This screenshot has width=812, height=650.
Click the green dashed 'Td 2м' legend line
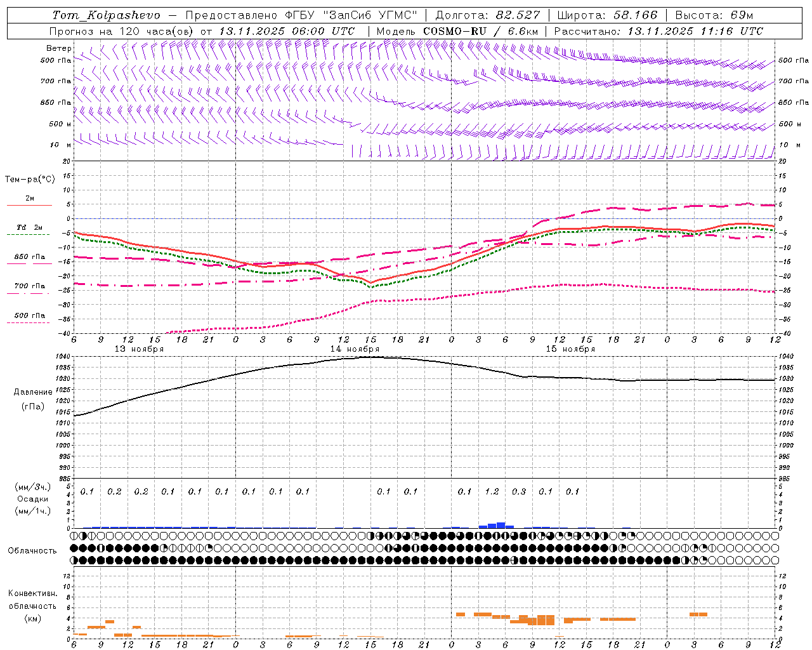pyautogui.click(x=28, y=235)
